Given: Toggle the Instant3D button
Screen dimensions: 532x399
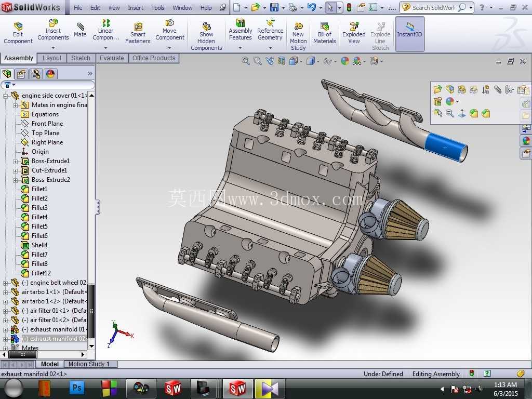Looking at the screenshot, I should click(x=409, y=33).
